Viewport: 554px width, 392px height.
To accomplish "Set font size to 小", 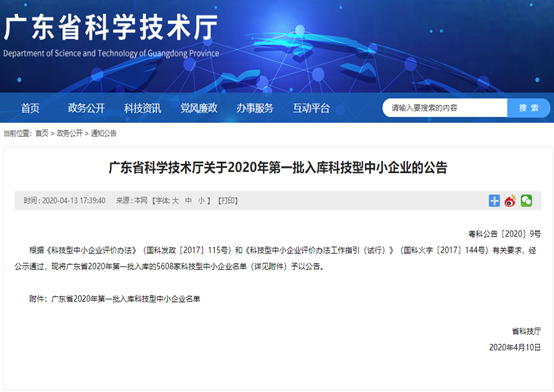I will (x=201, y=201).
